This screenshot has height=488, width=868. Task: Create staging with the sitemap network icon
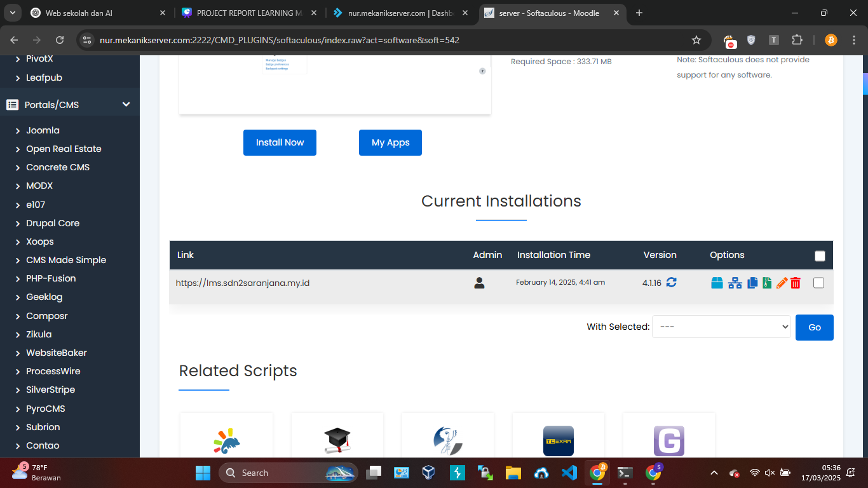pyautogui.click(x=735, y=283)
